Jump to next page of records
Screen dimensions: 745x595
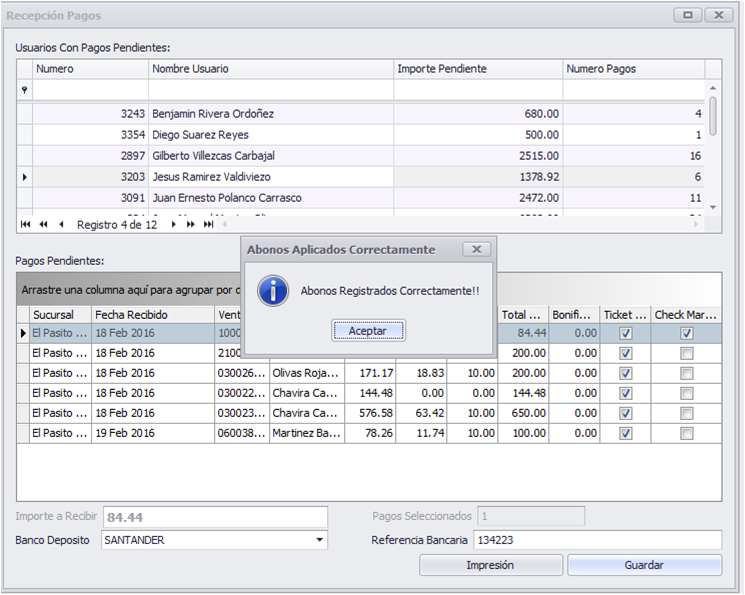pyautogui.click(x=191, y=224)
